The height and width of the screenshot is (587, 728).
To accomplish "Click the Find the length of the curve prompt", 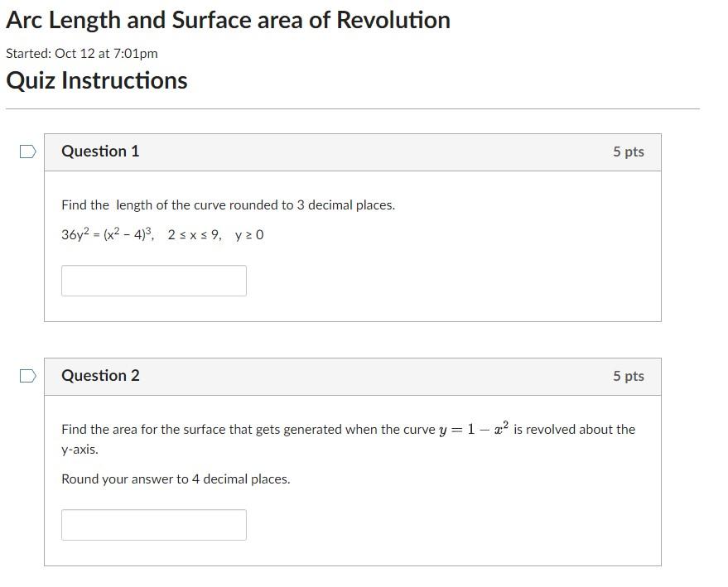I will pos(228,204).
